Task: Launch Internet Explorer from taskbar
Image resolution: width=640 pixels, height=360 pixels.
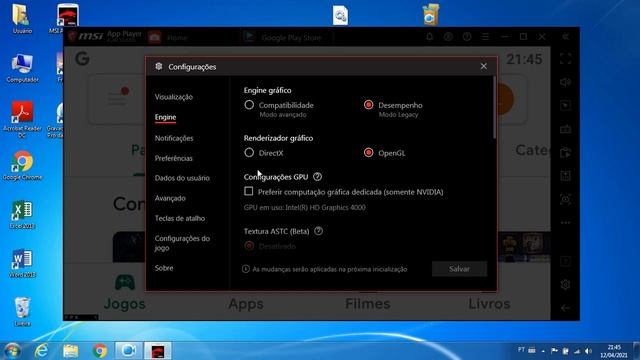Action: coord(41,351)
